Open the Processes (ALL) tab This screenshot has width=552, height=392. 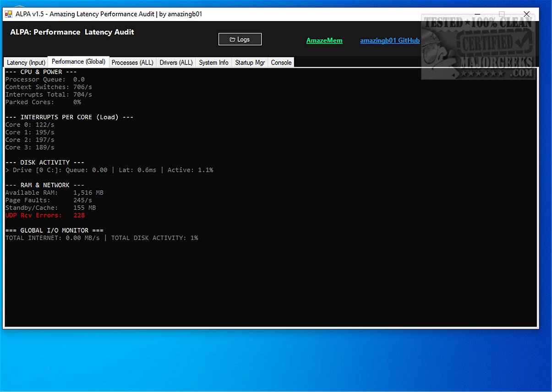coord(132,62)
